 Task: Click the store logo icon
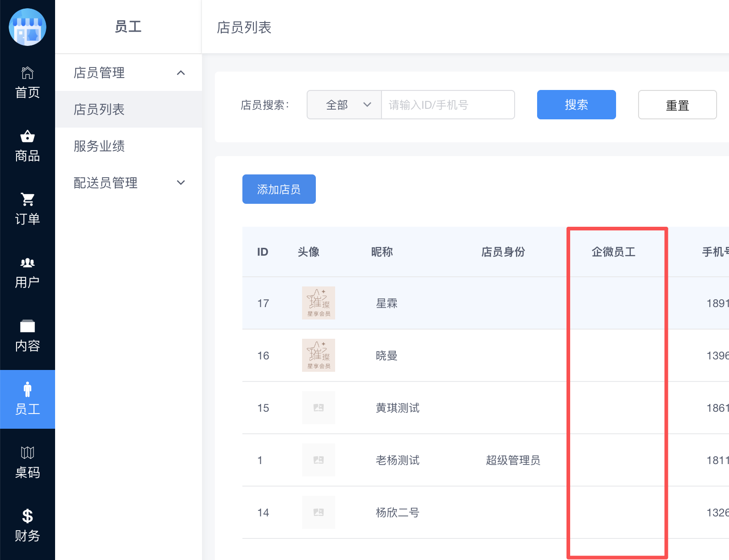pyautogui.click(x=28, y=27)
